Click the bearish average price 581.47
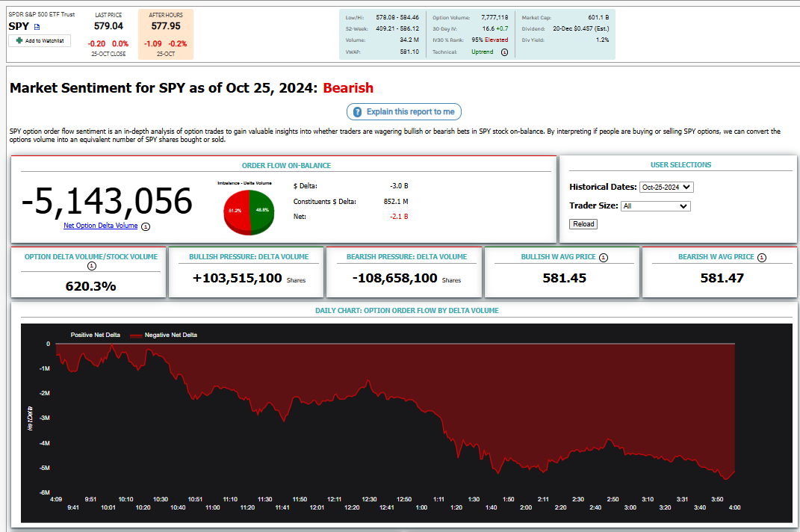The width and height of the screenshot is (800, 532). click(722, 278)
